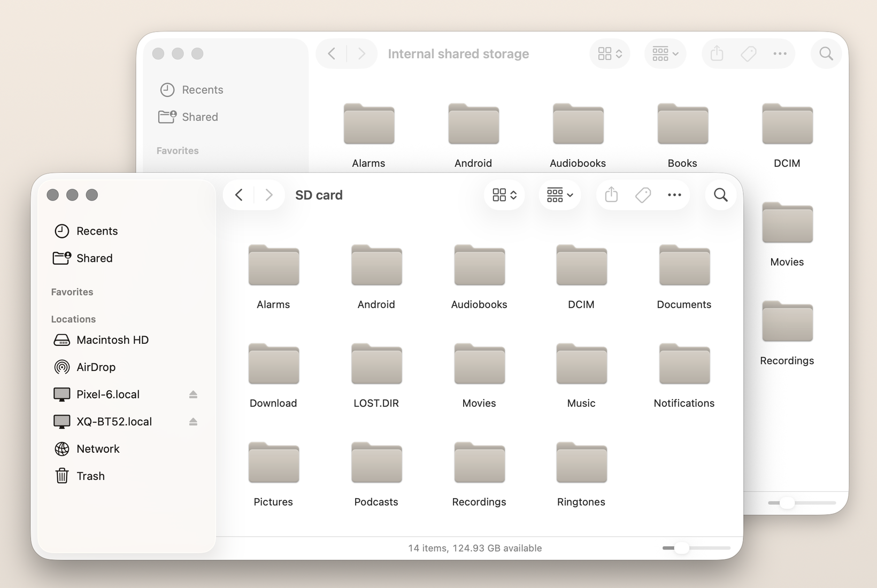
Task: Select Android folder in Internal shared storage
Action: (473, 136)
